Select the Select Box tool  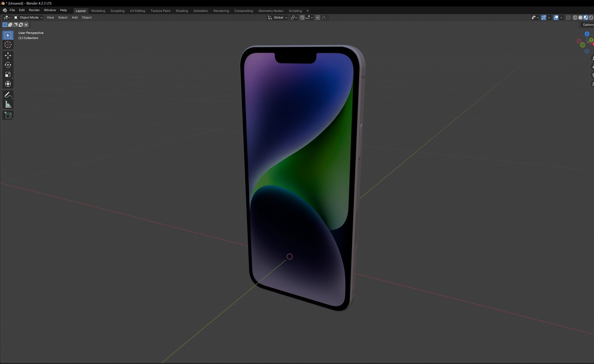pyautogui.click(x=8, y=35)
